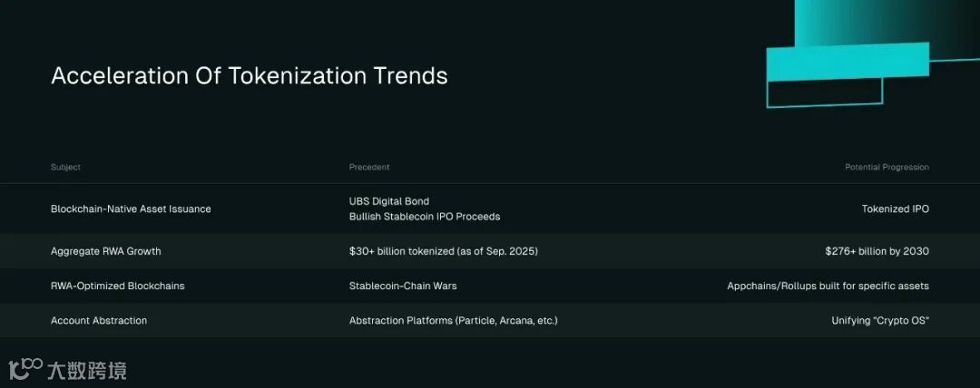
Task: Click the $276+ billion by 2030 cell
Action: [877, 251]
